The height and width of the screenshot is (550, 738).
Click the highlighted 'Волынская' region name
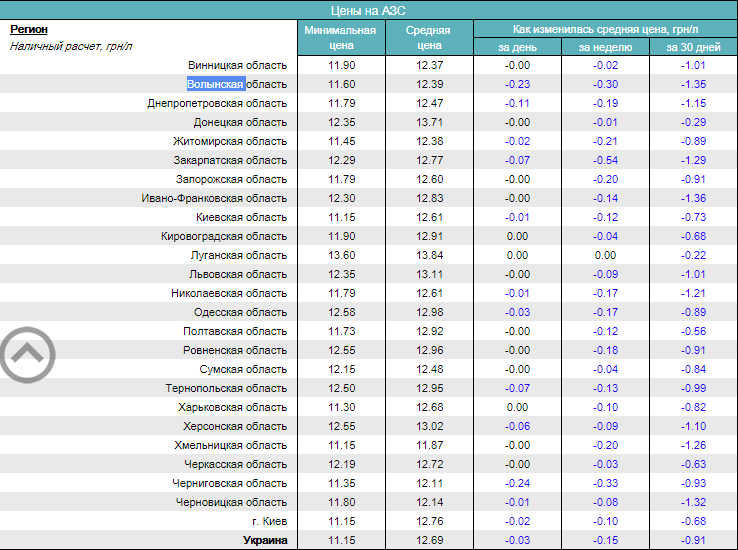215,84
